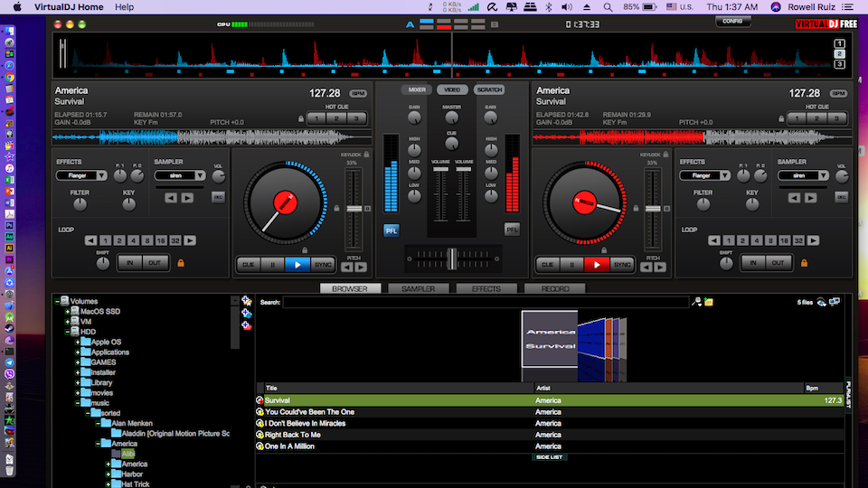Viewport: 868px width, 488px height.
Task: Double loop length on left deck
Action: [190, 240]
